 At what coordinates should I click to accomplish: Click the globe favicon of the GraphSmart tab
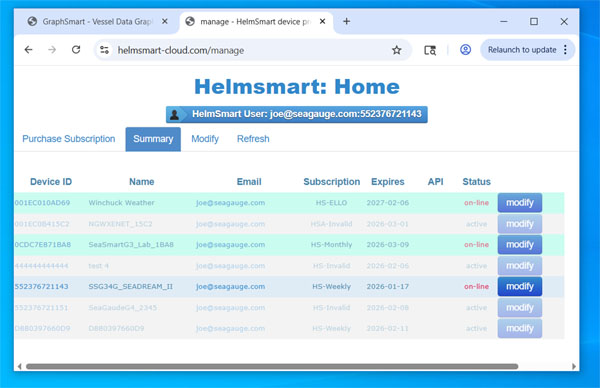pyautogui.click(x=33, y=21)
